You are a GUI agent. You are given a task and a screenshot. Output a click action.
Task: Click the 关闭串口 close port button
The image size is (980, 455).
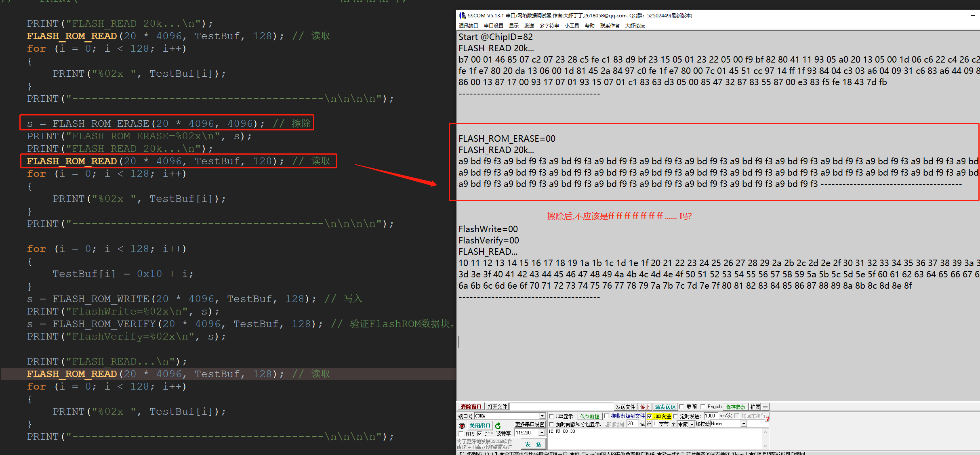(x=479, y=426)
